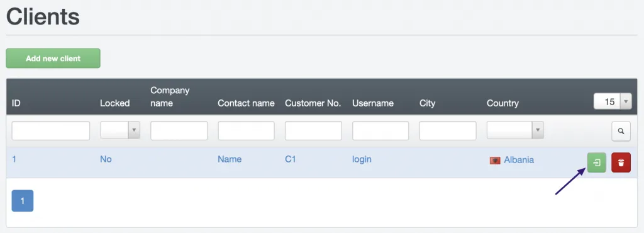The height and width of the screenshot is (233, 644).
Task: Sort by Contact name column header
Action: click(246, 103)
